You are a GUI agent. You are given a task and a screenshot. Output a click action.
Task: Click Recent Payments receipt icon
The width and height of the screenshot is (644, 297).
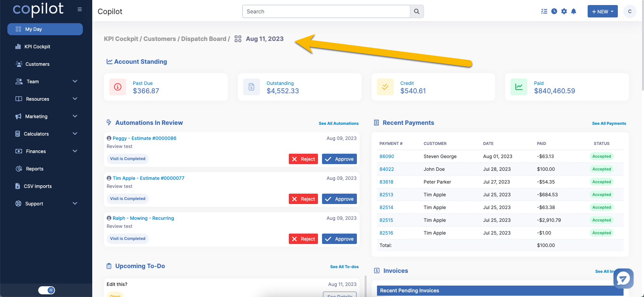click(376, 123)
